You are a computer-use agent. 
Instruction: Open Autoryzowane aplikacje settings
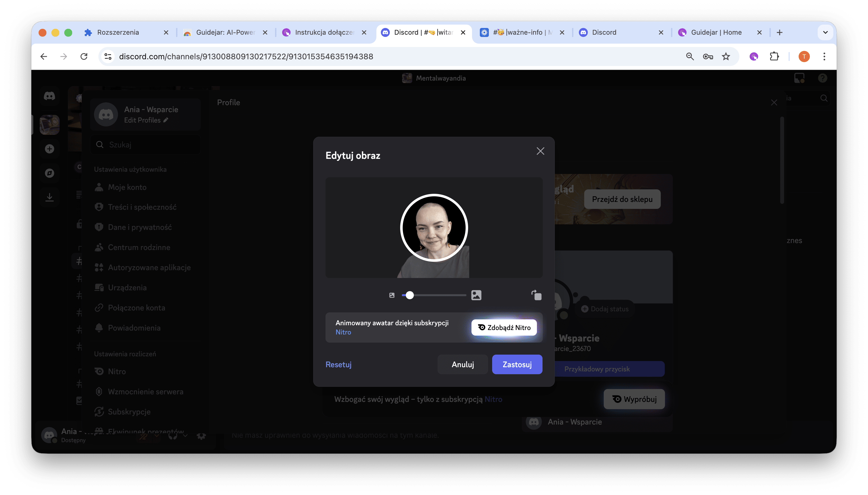coord(145,268)
